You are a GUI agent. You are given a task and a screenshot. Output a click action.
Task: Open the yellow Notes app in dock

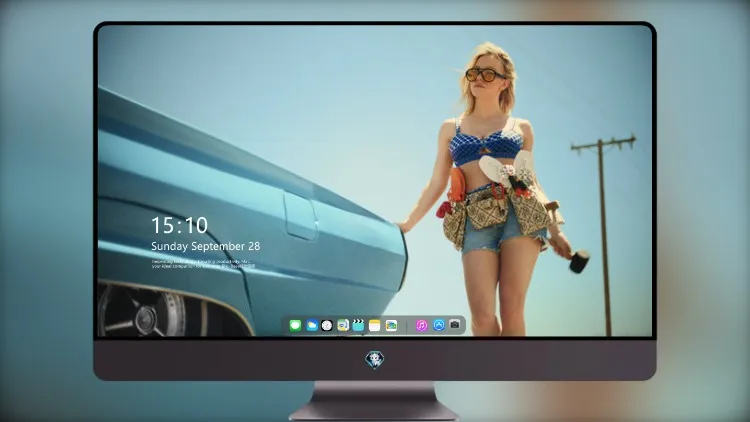375,325
